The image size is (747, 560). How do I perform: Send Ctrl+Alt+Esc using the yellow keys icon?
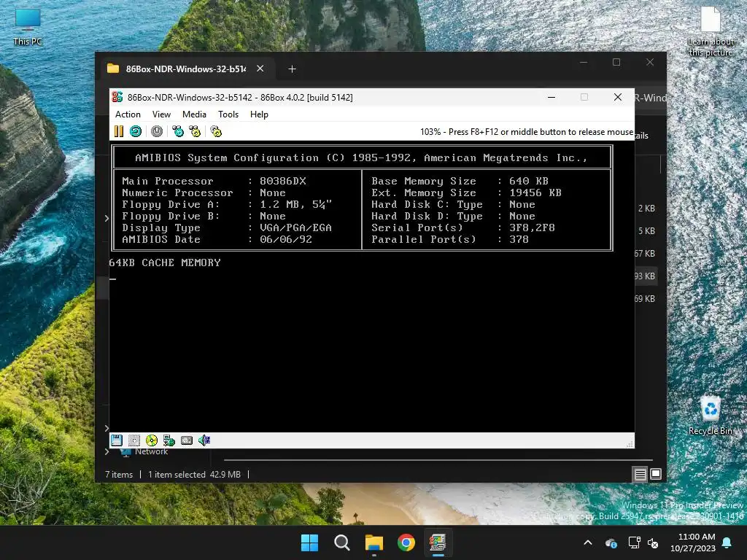click(195, 131)
